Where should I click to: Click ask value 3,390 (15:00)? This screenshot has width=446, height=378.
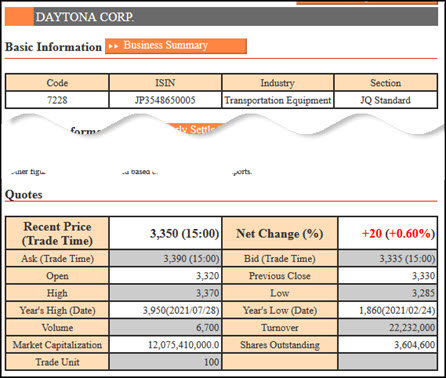coord(165,258)
